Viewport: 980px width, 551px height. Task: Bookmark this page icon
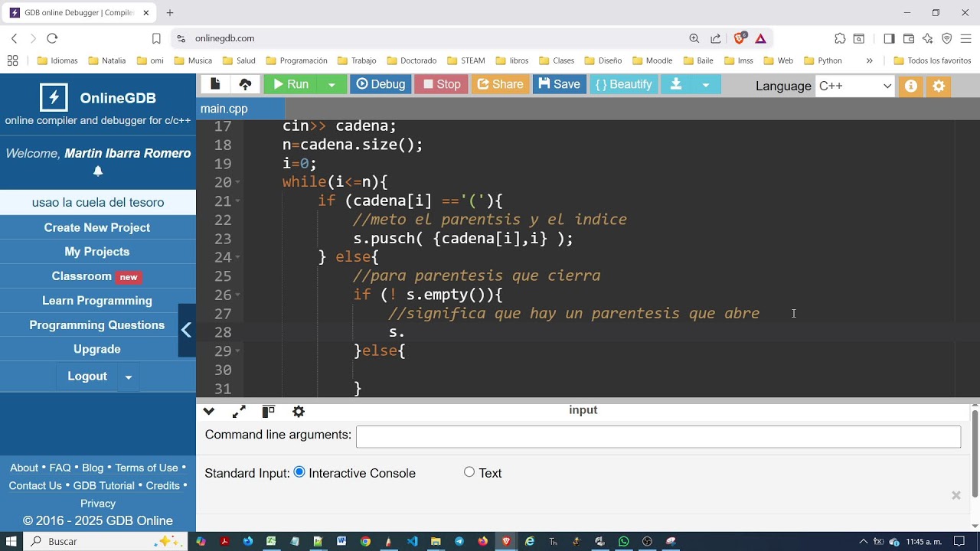point(156,38)
